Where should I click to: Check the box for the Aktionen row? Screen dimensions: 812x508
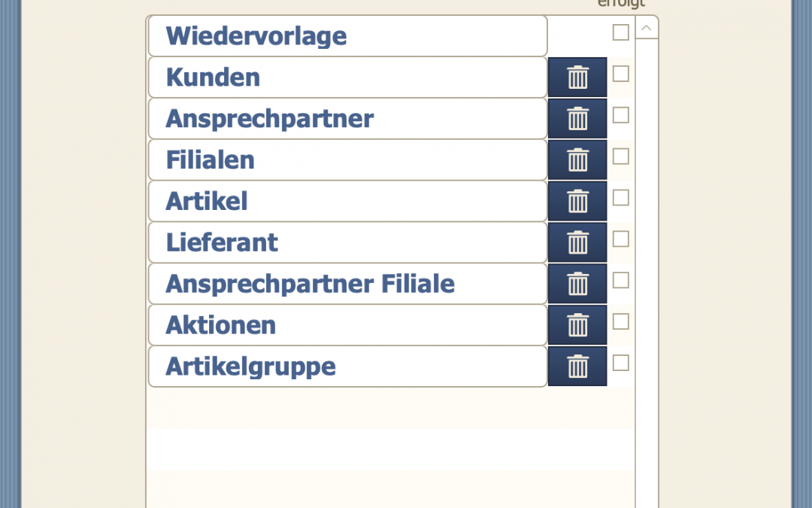tap(620, 321)
